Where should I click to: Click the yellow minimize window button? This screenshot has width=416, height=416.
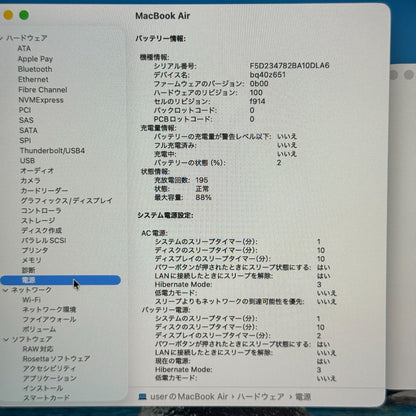(8, 15)
